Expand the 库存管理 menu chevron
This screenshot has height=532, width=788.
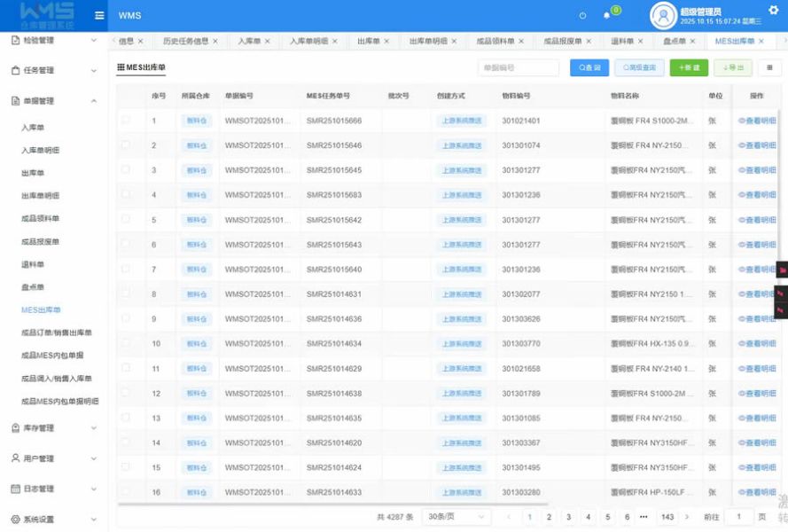coord(94,428)
